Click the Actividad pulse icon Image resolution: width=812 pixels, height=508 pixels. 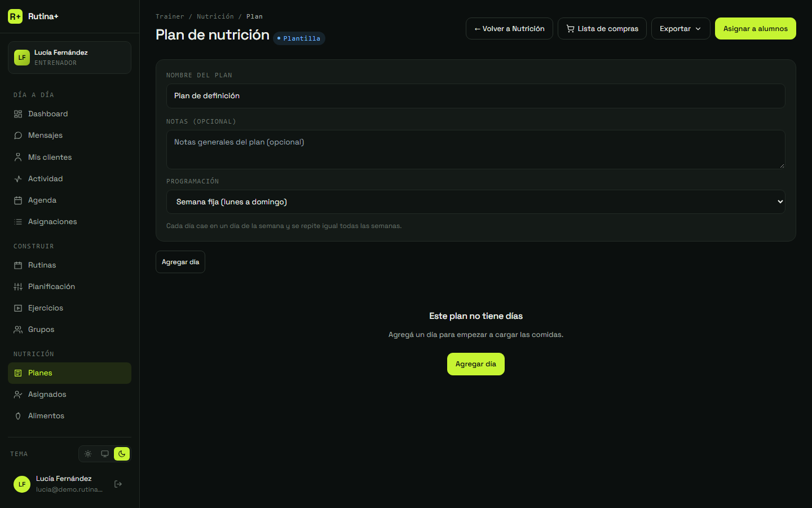[x=18, y=179]
